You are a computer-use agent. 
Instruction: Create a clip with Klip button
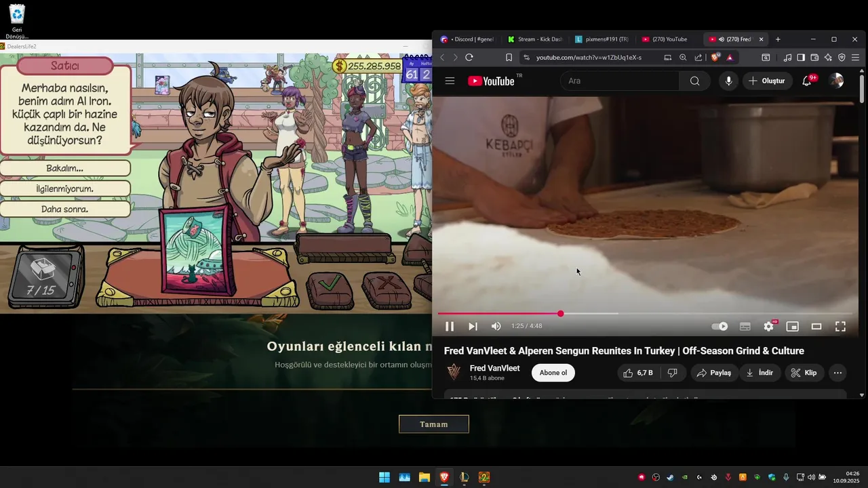coord(804,373)
